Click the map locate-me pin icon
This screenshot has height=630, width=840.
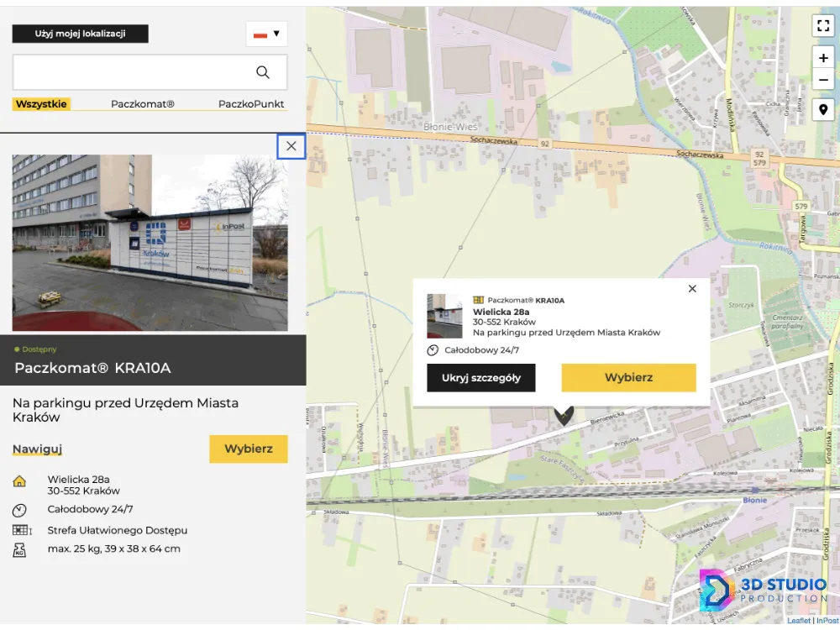pyautogui.click(x=823, y=110)
